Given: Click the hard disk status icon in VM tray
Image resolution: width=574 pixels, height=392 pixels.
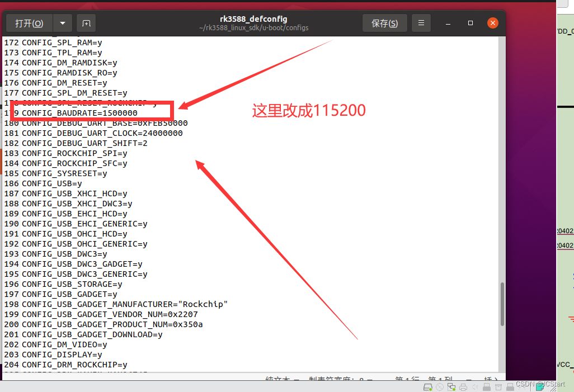Looking at the screenshot, I should tap(427, 387).
